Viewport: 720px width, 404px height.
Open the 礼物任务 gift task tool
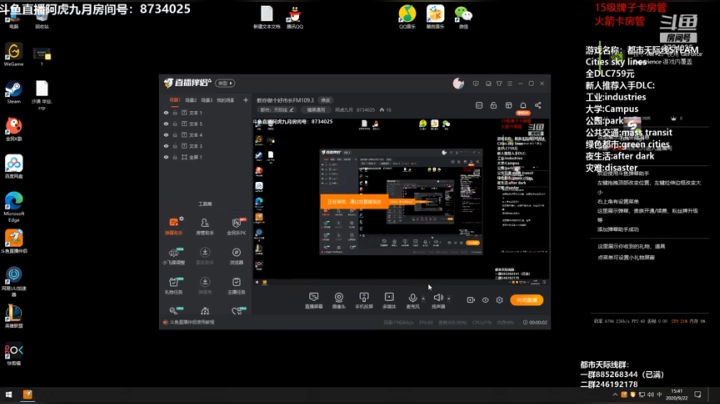[174, 285]
